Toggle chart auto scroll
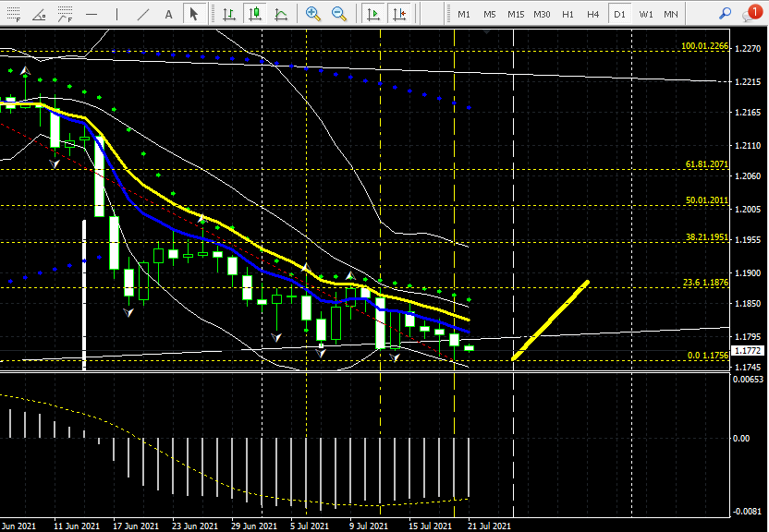The height and width of the screenshot is (532, 769). pyautogui.click(x=372, y=14)
